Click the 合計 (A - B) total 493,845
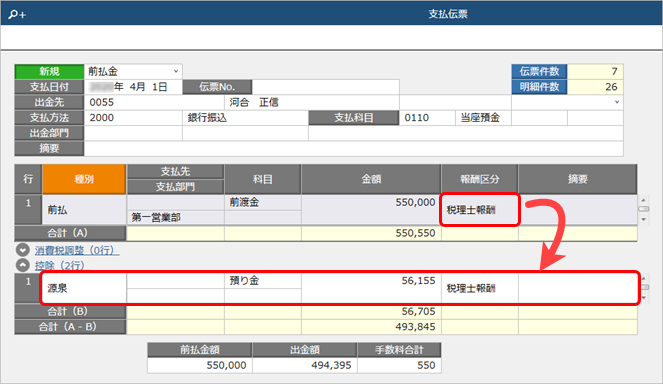Image resolution: width=663 pixels, height=384 pixels. [371, 327]
